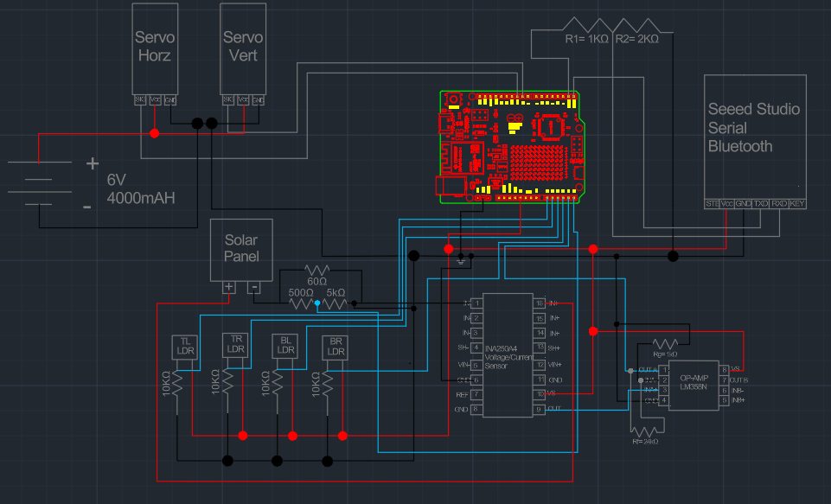Click the Solar Panel plus terminal
The image size is (831, 504).
click(229, 287)
